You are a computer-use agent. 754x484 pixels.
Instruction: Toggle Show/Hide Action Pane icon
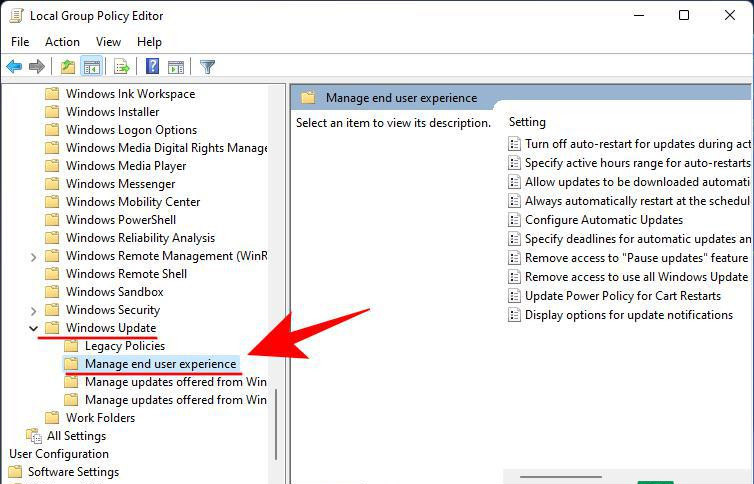coord(176,67)
